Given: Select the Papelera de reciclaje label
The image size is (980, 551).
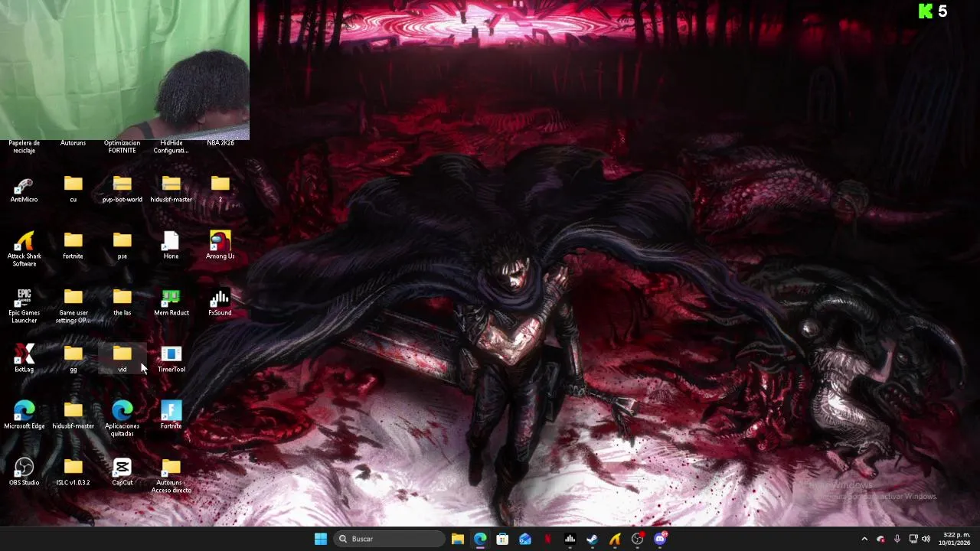Looking at the screenshot, I should click(24, 146).
